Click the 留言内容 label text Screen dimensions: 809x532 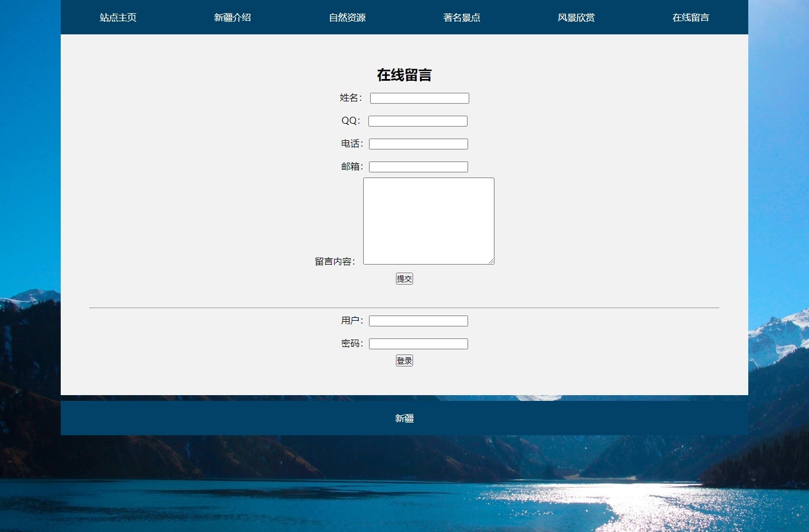pos(335,262)
